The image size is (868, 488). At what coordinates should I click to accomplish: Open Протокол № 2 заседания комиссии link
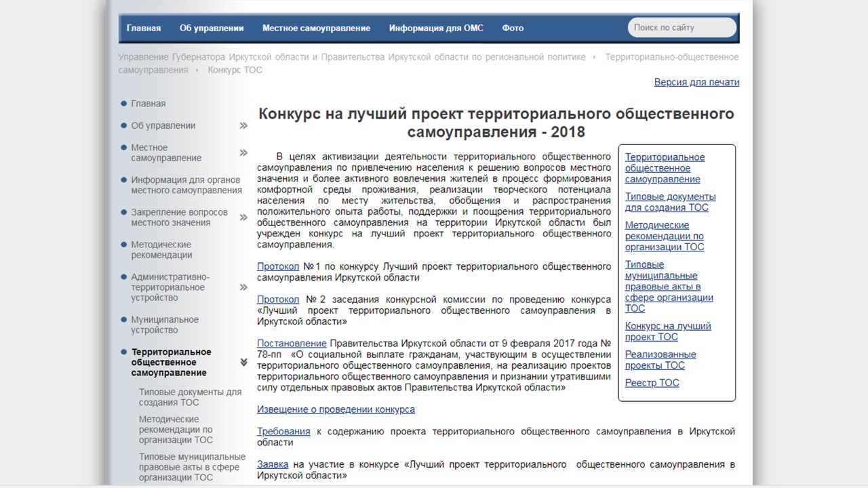278,299
